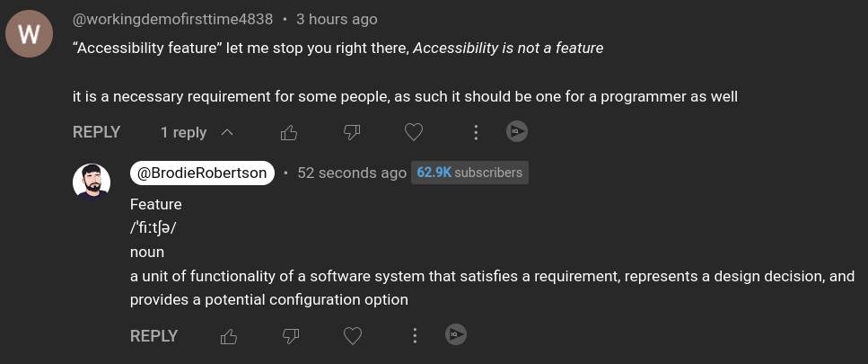Click the 62.9K subscribers badge
The image size is (868, 364).
tap(469, 173)
